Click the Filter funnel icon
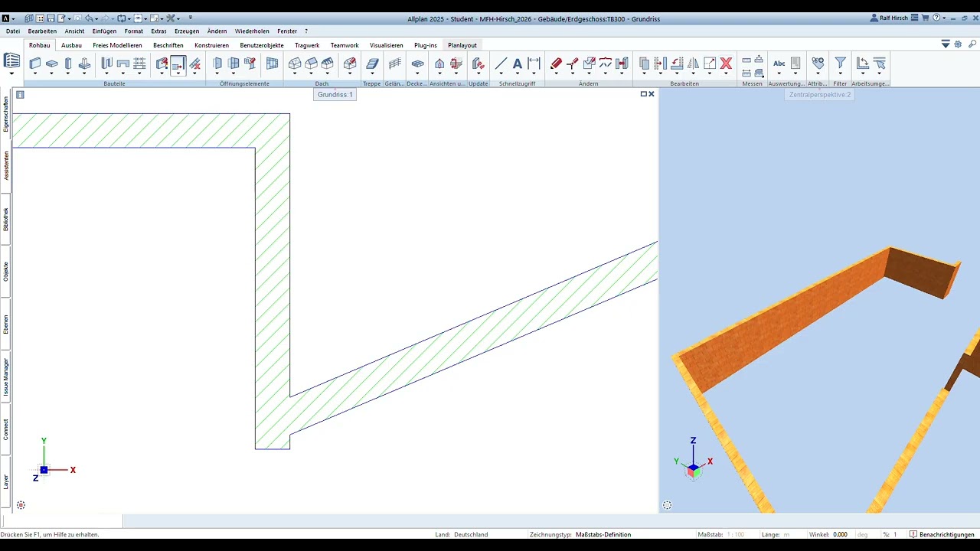The image size is (980, 551). point(840,64)
